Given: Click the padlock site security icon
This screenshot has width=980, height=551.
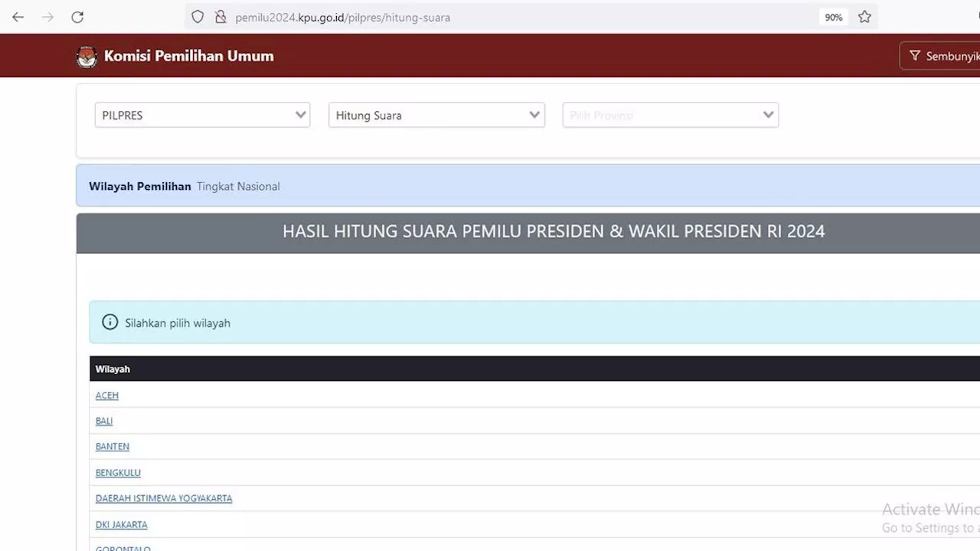Looking at the screenshot, I should tap(220, 17).
